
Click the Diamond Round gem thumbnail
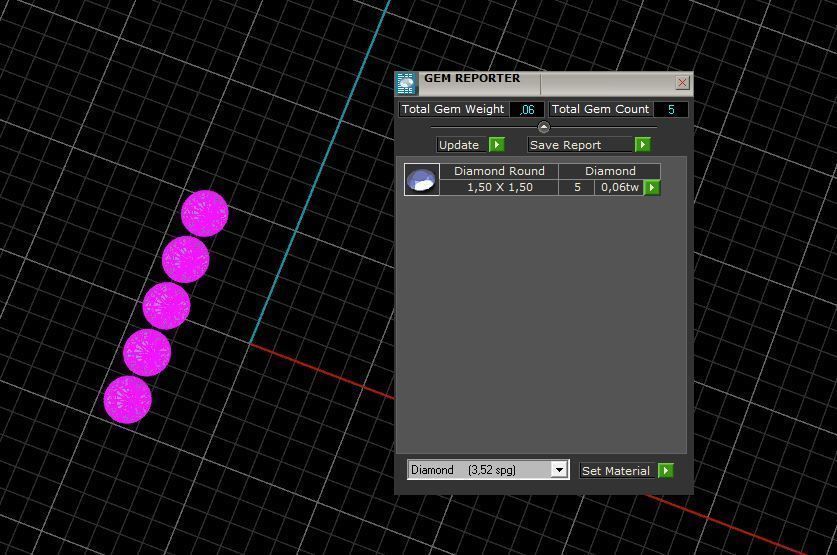point(422,179)
